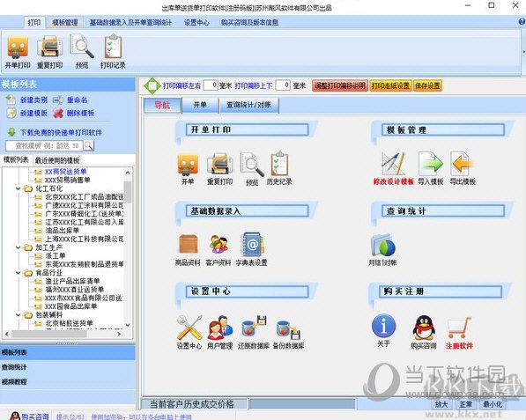Click the 调整打印偏移说明 red button
This screenshot has height=420, width=526.
coord(340,85)
